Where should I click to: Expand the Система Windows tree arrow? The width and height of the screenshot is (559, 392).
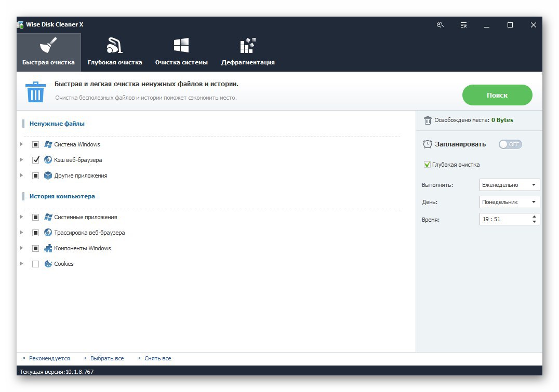[22, 144]
